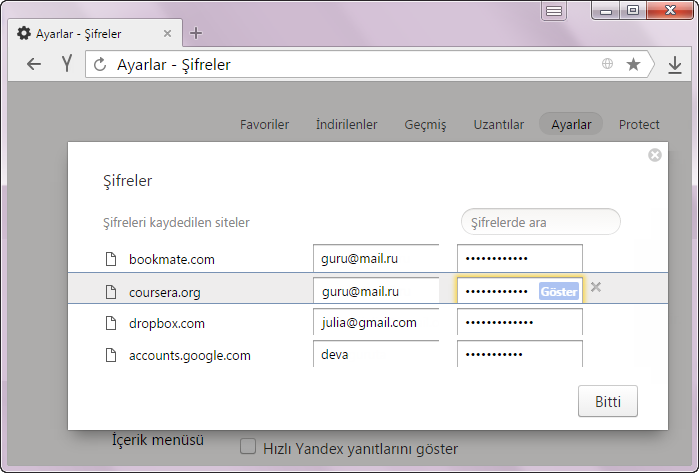Screen dimensions: 699x473
Task: Minimize the browser window
Action: (x=605, y=11)
